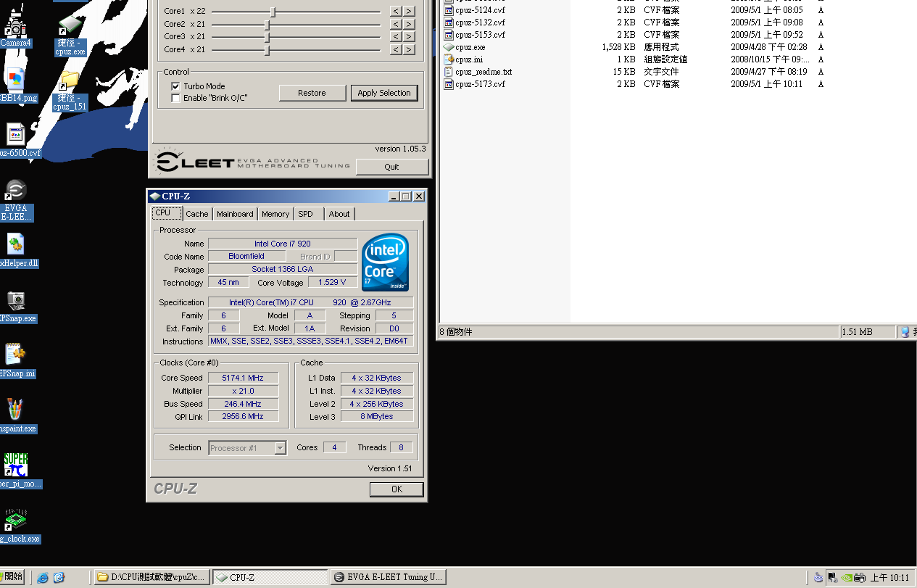Select the cpuz.ini configuration file
The image size is (917, 588).
pos(468,59)
